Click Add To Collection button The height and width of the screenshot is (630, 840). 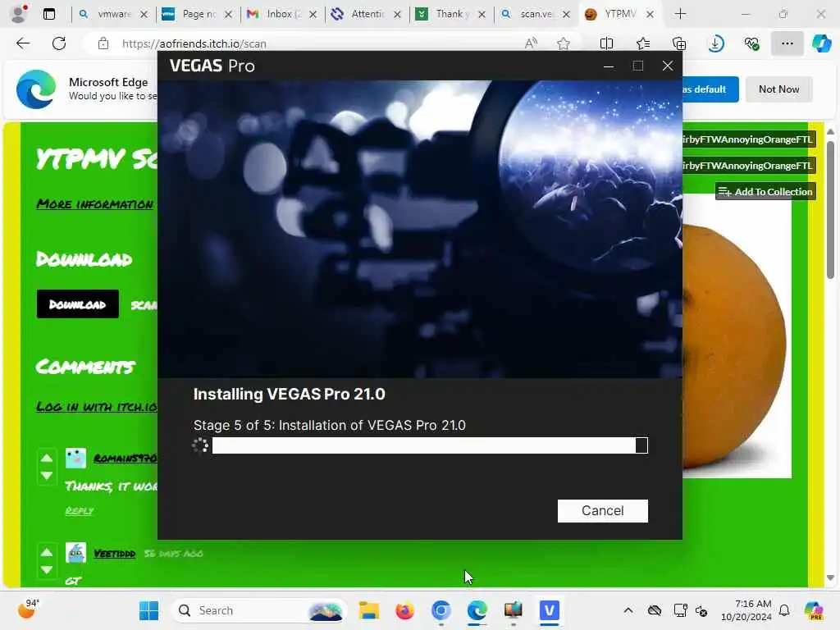[x=765, y=191]
